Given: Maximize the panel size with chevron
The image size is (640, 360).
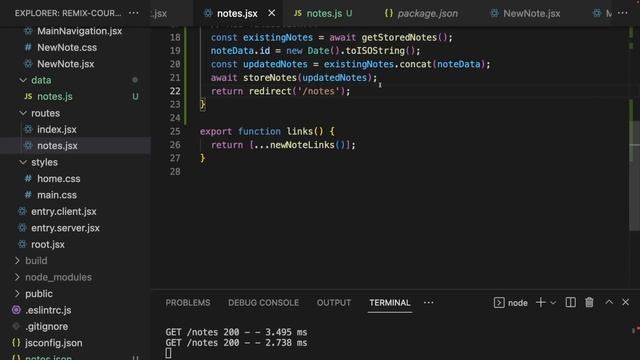Looking at the screenshot, I should pos(609,302).
